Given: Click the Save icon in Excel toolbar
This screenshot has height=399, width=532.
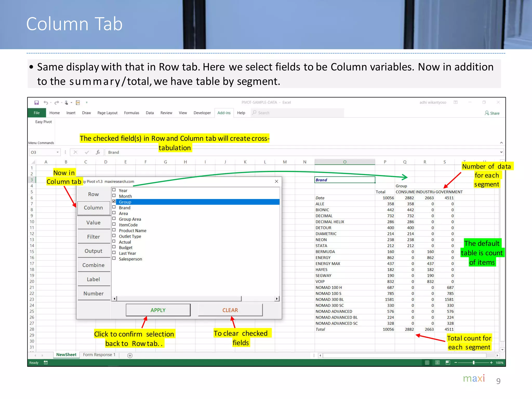Looking at the screenshot, I should 37,103.
